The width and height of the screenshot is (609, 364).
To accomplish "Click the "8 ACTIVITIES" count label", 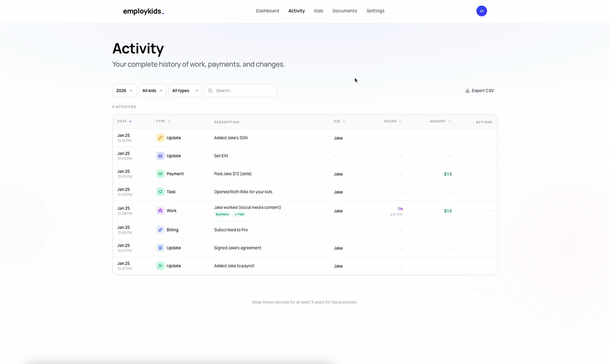I will [124, 107].
